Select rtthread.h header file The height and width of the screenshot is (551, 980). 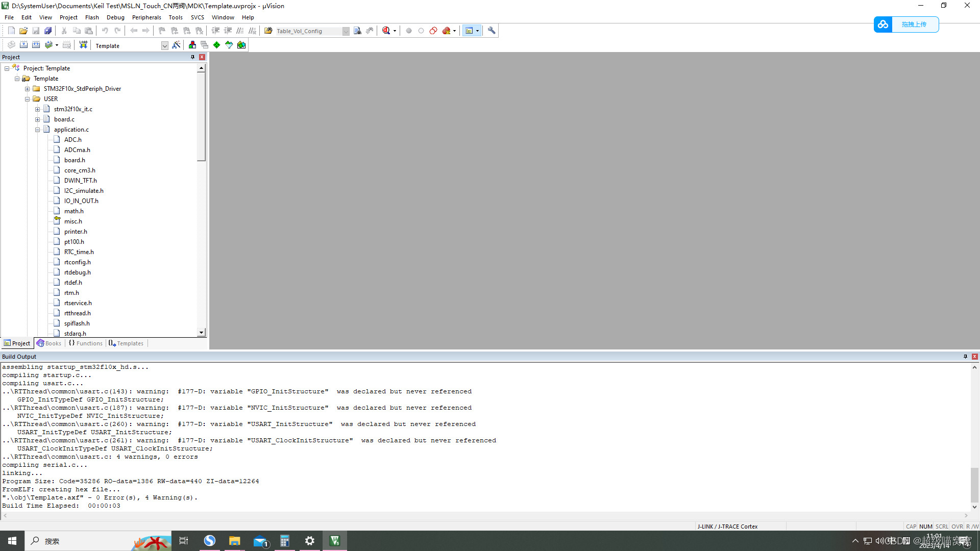coord(77,313)
